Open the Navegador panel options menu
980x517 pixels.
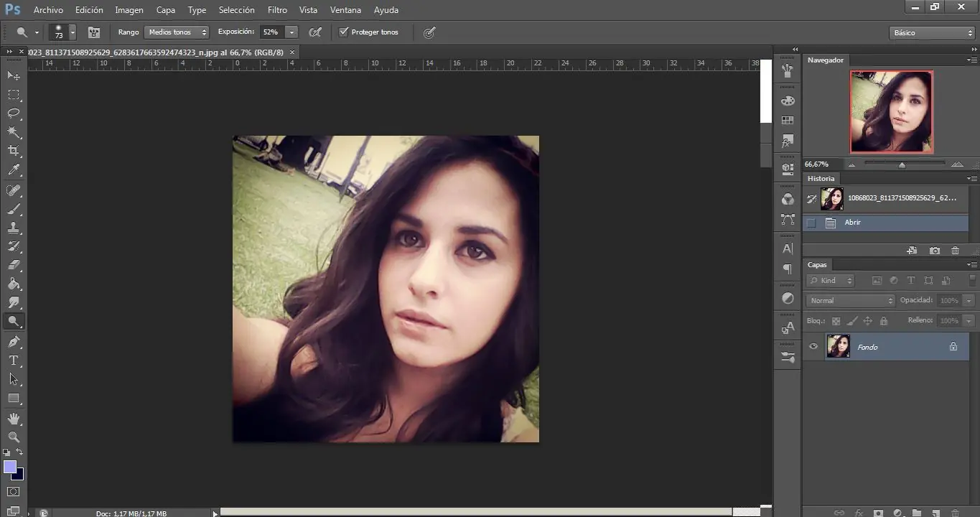point(972,60)
